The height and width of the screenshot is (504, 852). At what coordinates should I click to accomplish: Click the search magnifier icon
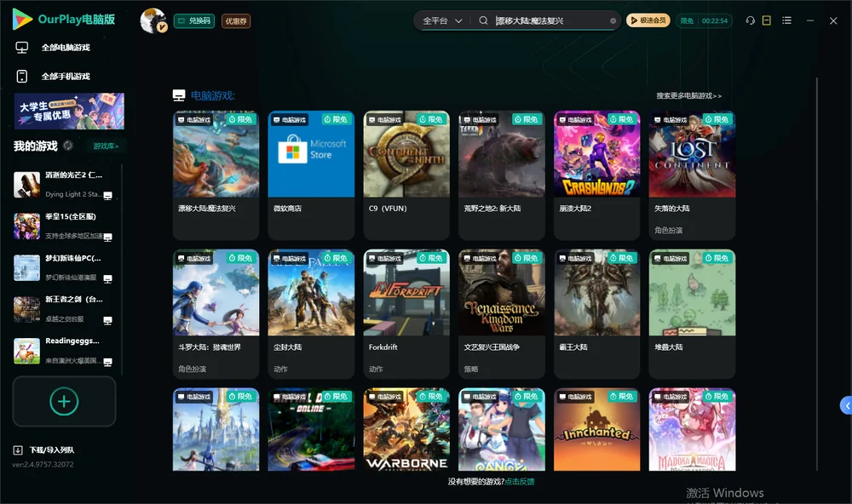(483, 20)
